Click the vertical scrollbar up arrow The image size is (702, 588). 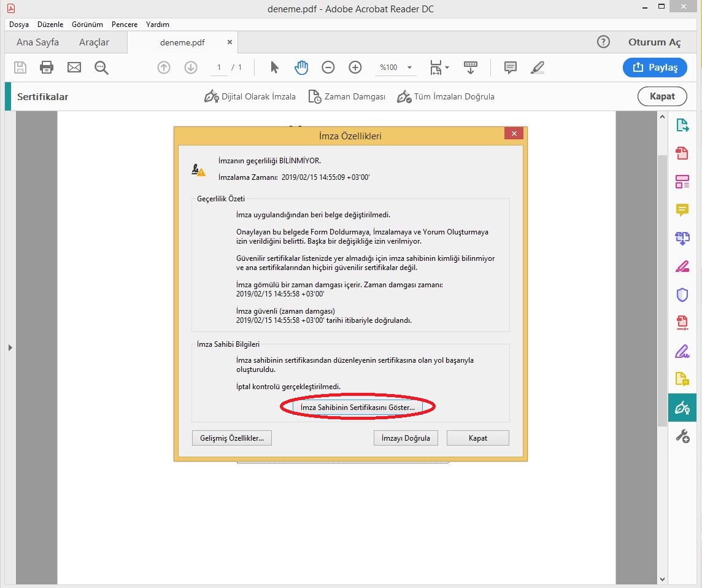tap(663, 117)
